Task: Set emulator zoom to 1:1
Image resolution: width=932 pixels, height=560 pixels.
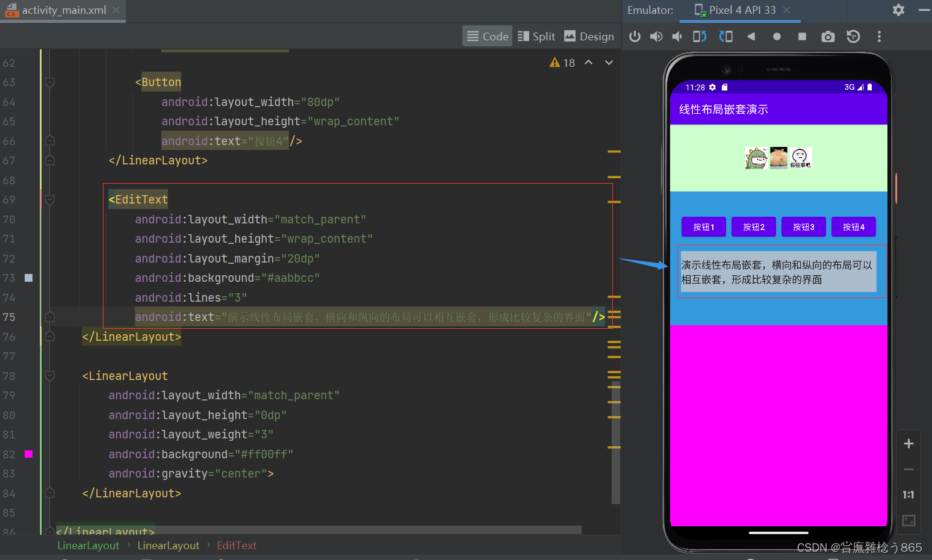Action: [x=909, y=494]
